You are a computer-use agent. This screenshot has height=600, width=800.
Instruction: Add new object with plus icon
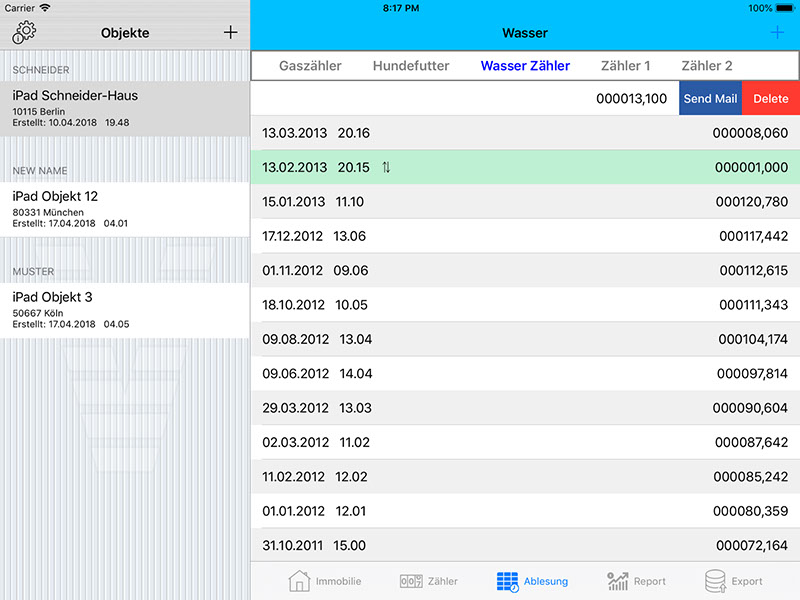click(x=230, y=32)
